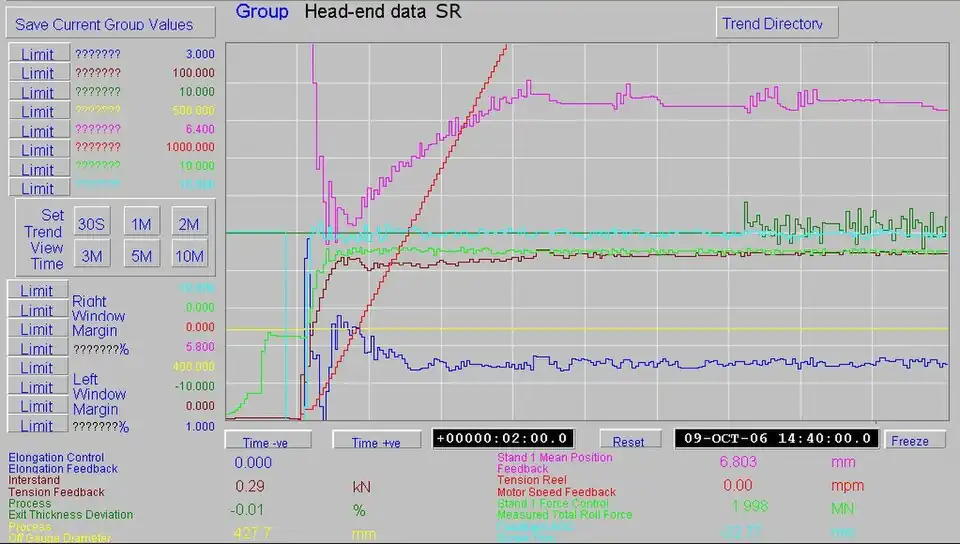The image size is (960, 544).
Task: Click the 09-OCT-06 14:40:00.0 date field
Action: (776, 438)
